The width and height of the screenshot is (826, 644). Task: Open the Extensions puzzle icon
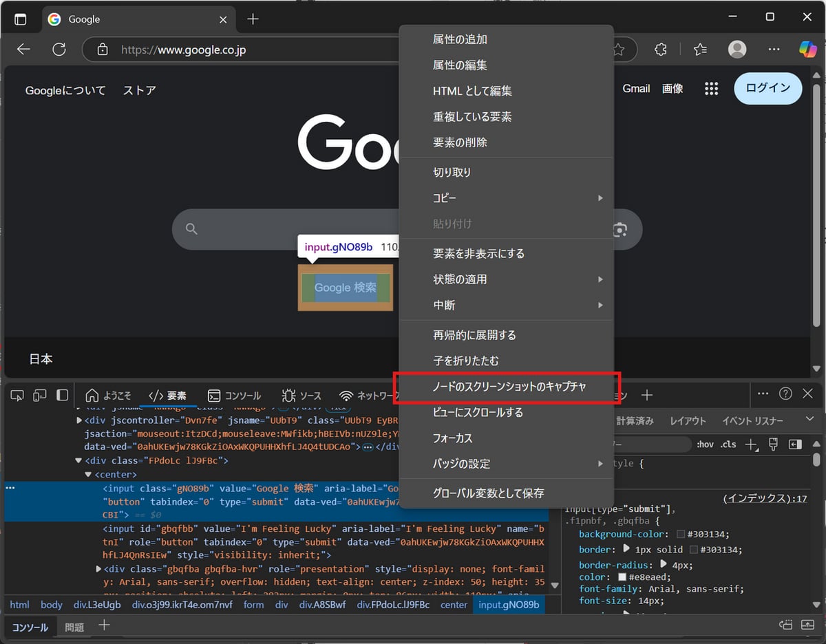661,50
